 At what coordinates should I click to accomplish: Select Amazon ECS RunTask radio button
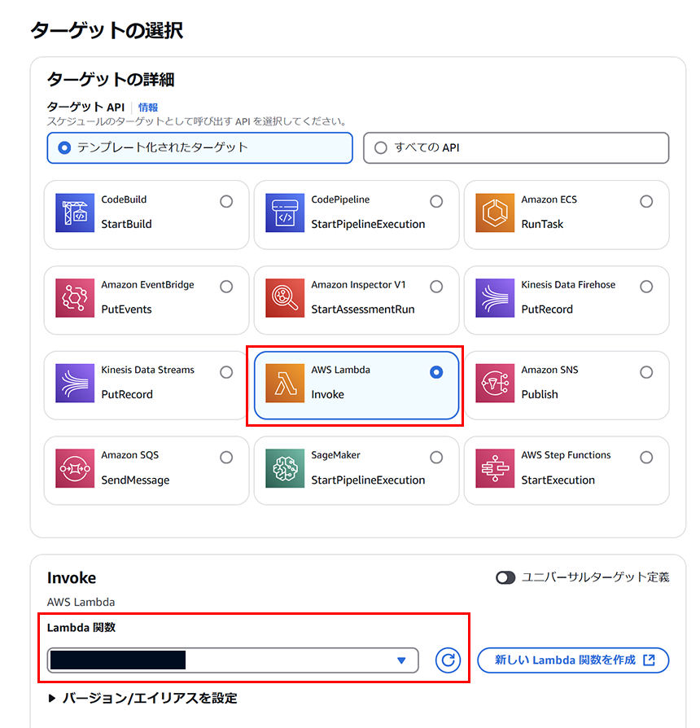(x=646, y=201)
